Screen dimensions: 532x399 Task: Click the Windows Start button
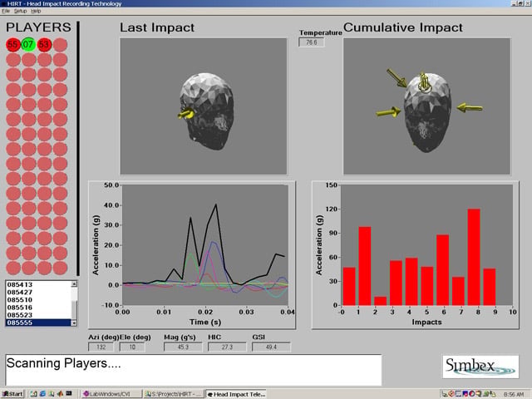pos(13,394)
